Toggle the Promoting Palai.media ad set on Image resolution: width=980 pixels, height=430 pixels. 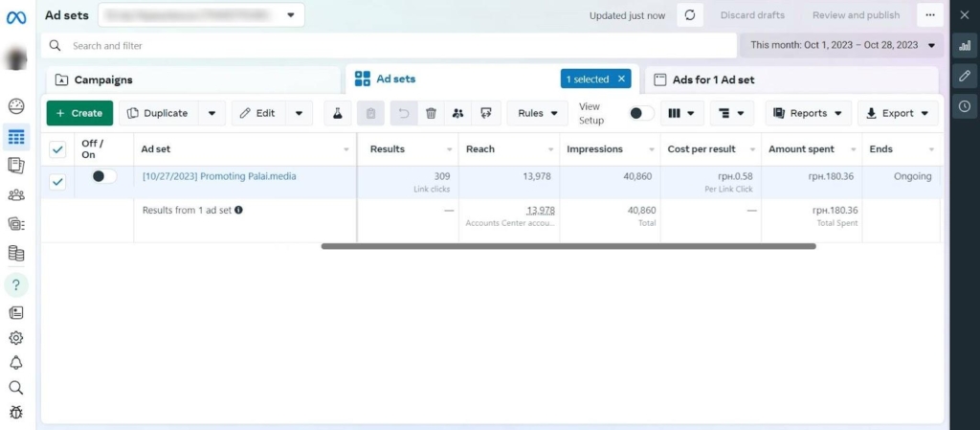103,176
